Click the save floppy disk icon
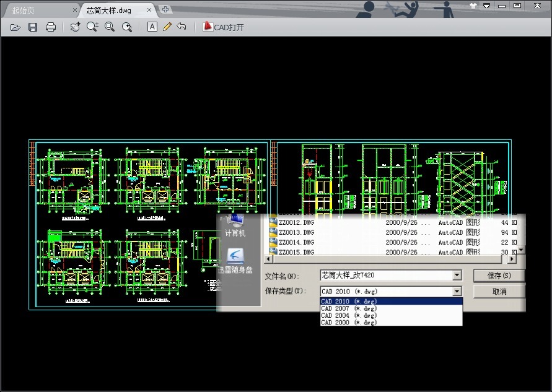 coord(33,27)
